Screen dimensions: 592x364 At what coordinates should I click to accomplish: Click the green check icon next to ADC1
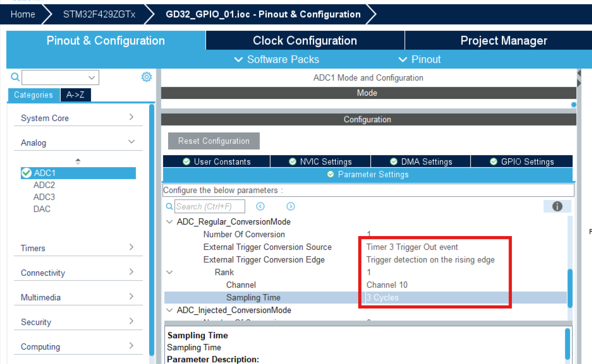coord(27,173)
